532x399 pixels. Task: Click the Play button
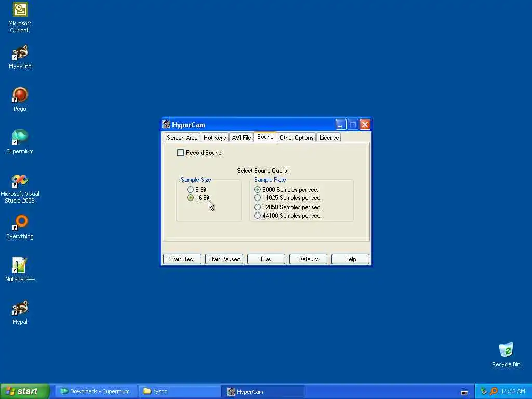(266, 259)
